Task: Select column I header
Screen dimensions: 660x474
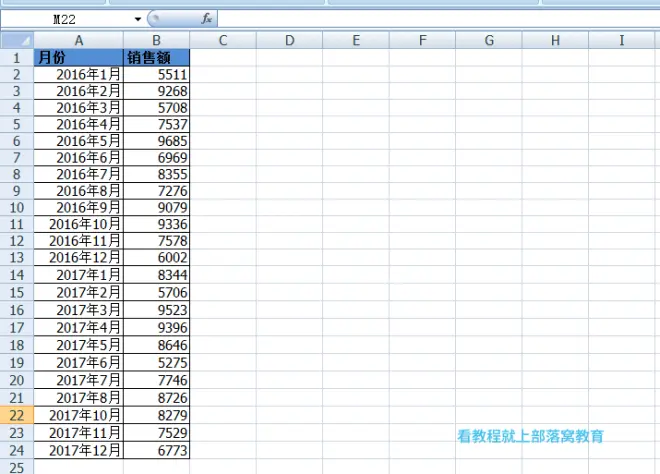Action: (622, 40)
